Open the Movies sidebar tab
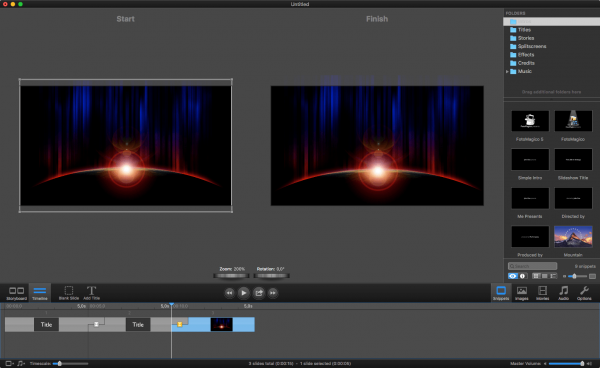600x368 pixels. [x=542, y=293]
